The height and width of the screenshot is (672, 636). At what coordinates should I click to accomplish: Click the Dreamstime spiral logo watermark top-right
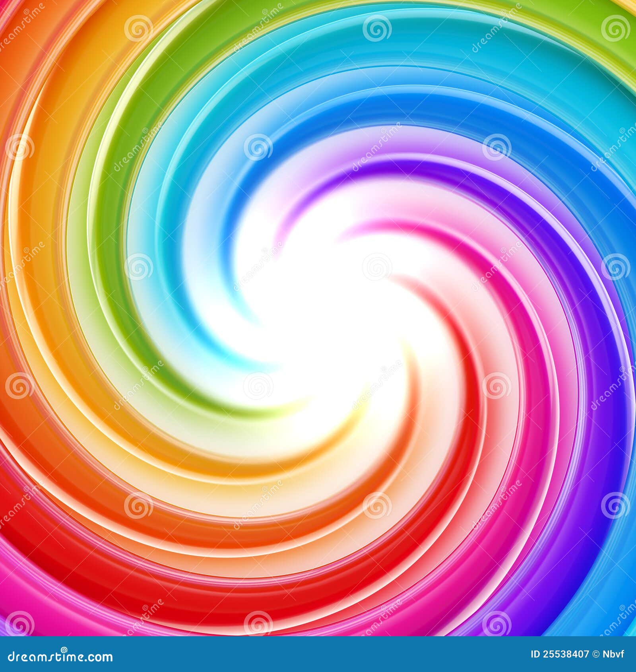pos(615,29)
